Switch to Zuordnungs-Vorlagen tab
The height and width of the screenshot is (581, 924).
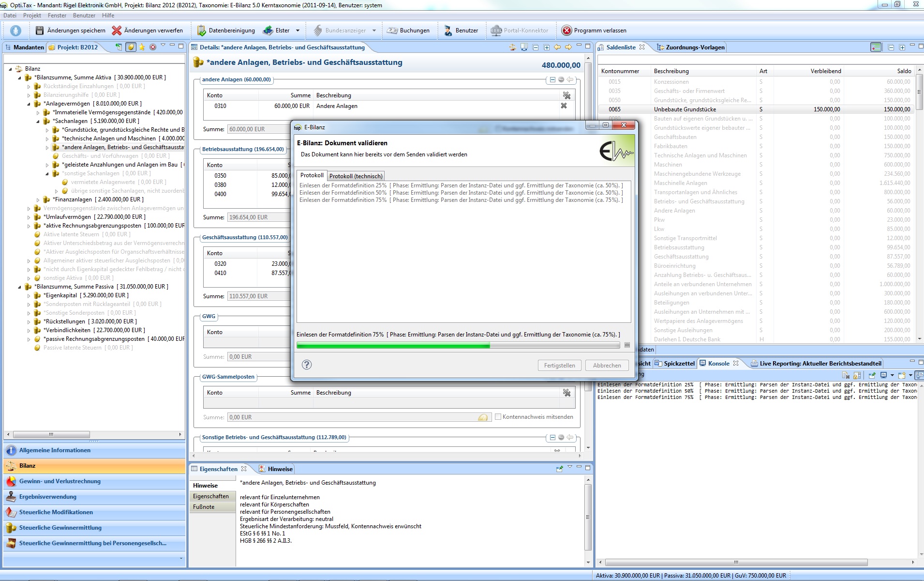click(x=690, y=47)
